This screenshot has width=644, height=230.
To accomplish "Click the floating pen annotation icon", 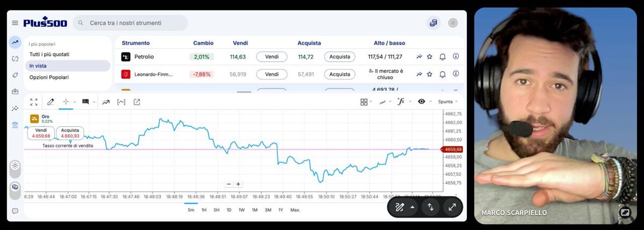I will [399, 207].
